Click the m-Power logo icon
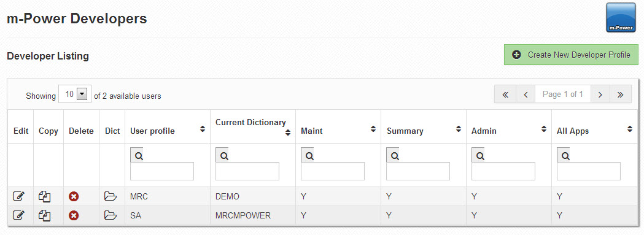644x235 pixels. click(x=621, y=18)
